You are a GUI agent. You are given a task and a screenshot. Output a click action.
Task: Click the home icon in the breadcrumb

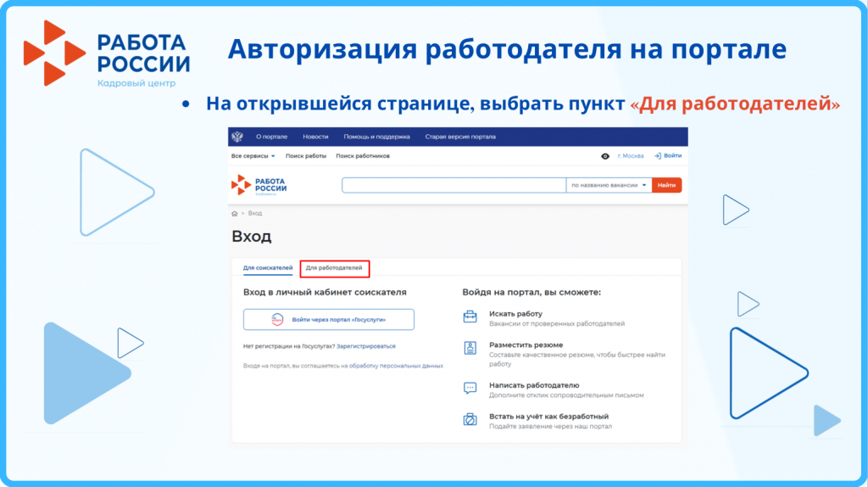pyautogui.click(x=235, y=213)
